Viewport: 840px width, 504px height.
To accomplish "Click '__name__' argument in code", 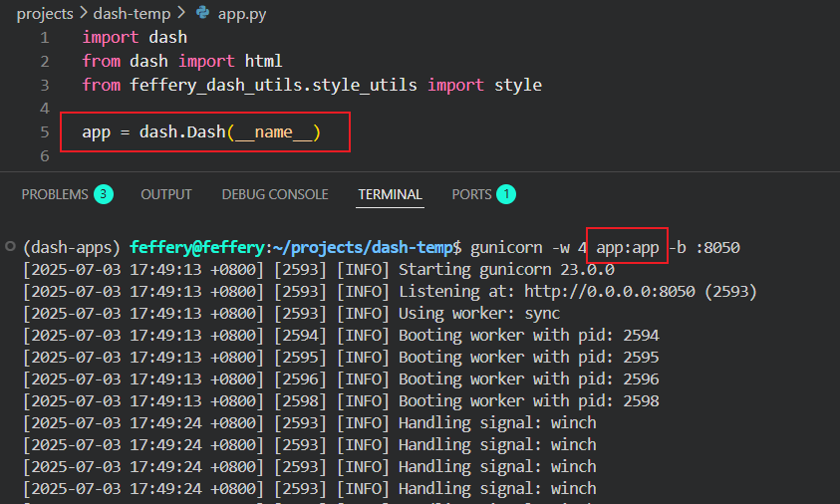I will [273, 132].
